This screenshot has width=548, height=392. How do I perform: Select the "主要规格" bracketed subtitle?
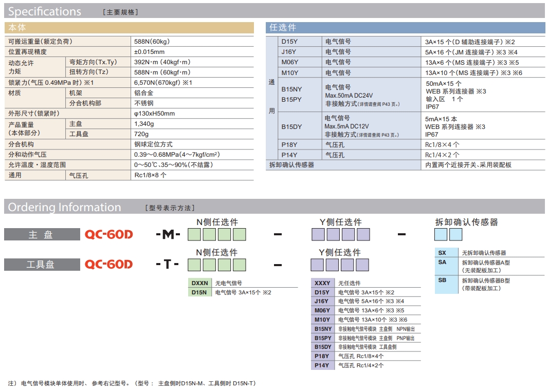121,12
